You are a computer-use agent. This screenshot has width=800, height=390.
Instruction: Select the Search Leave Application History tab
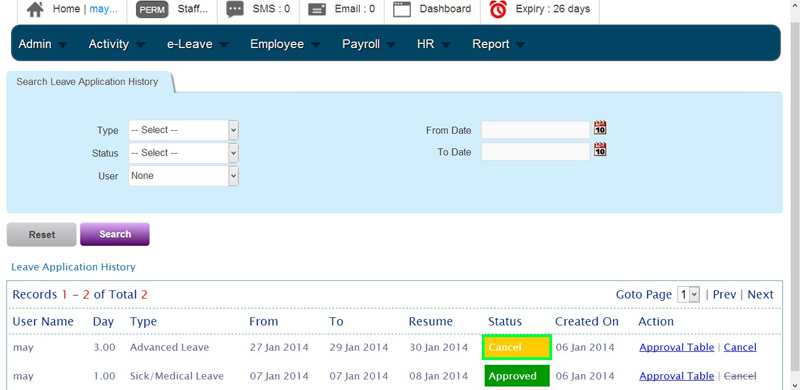coord(87,82)
